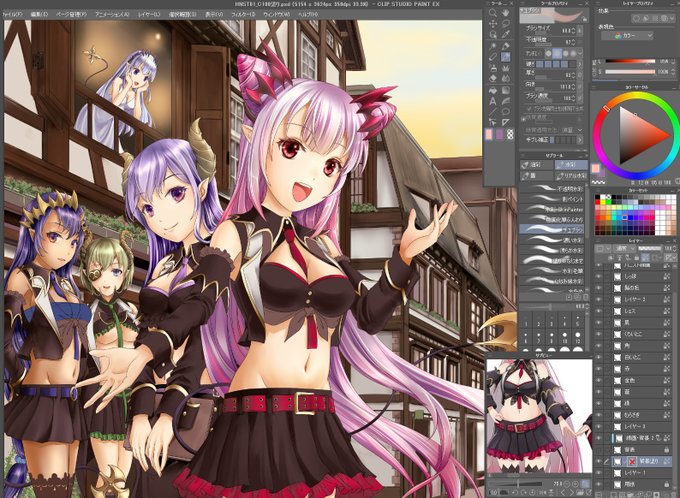This screenshot has height=498, width=680.
Task: Expand the anti-aliasing options arrow
Action: 580,53
